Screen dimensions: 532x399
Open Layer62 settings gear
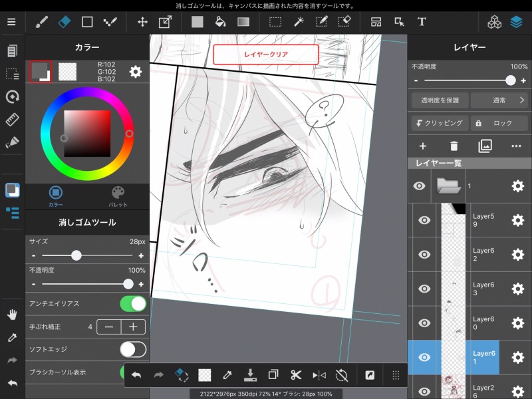pyautogui.click(x=518, y=255)
